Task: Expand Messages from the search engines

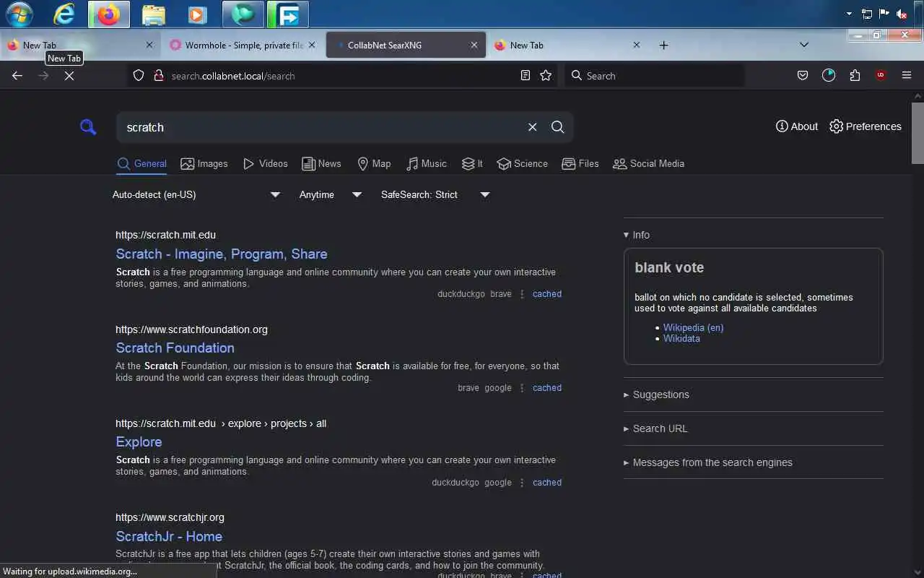Action: point(708,462)
